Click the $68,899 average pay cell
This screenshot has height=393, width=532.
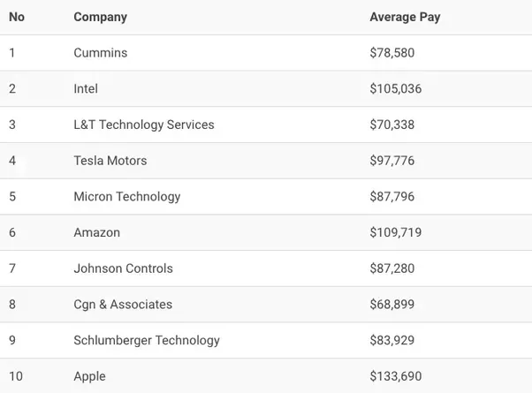point(391,305)
